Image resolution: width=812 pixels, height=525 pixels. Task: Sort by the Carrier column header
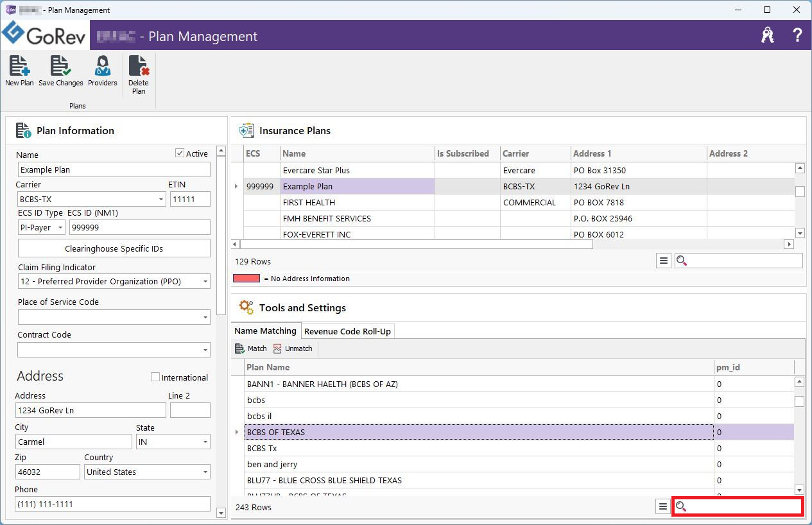536,153
